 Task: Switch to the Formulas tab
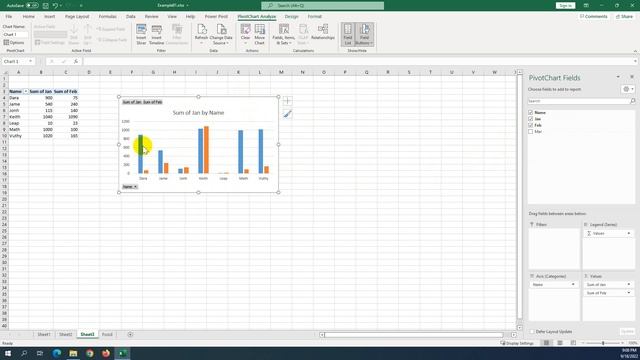(108, 16)
